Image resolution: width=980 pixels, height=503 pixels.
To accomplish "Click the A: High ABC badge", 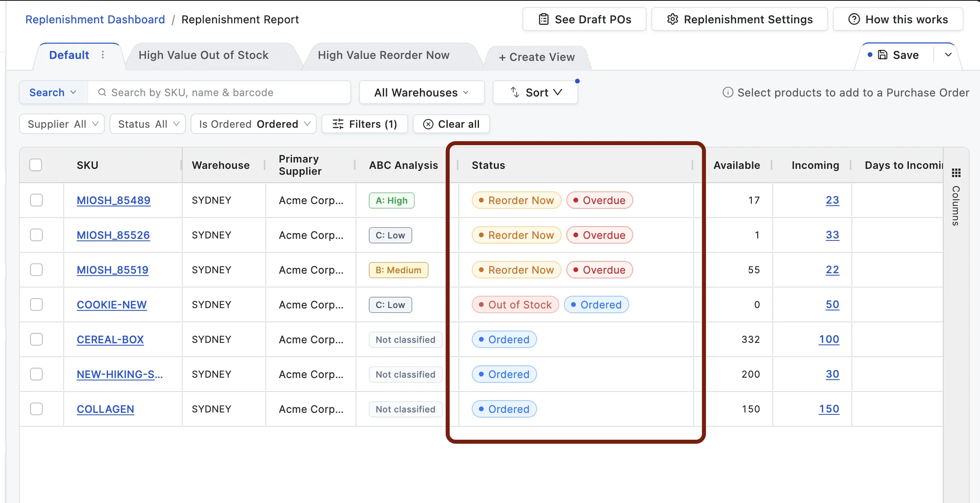I will (392, 200).
